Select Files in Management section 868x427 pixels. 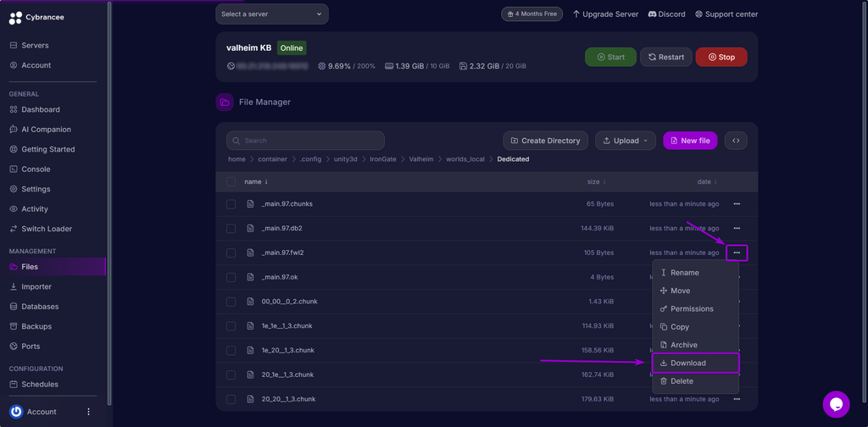54,267
